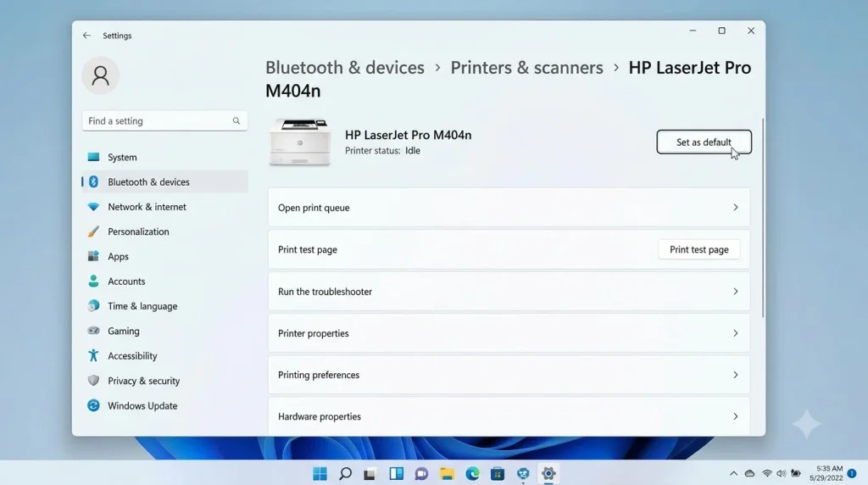Open Task View on the taskbar
Screen dimensions: 868x485
click(x=370, y=474)
